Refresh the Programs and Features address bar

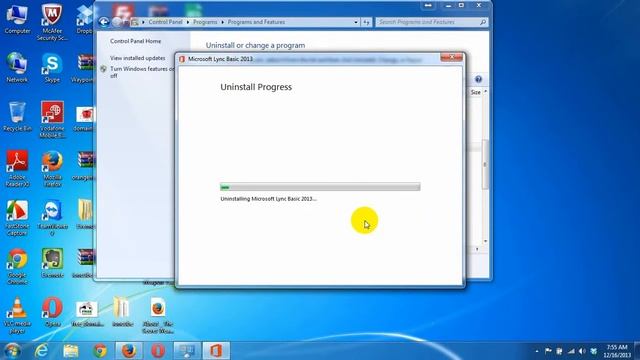click(366, 22)
